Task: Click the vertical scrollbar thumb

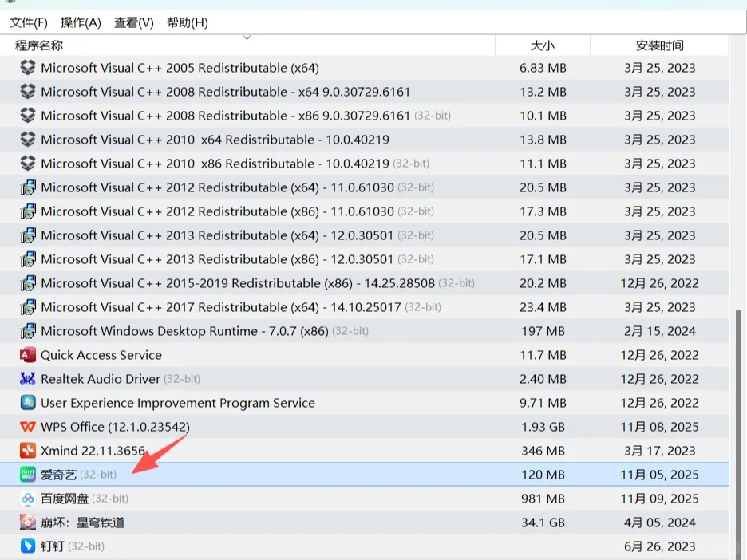Action: pos(738,434)
